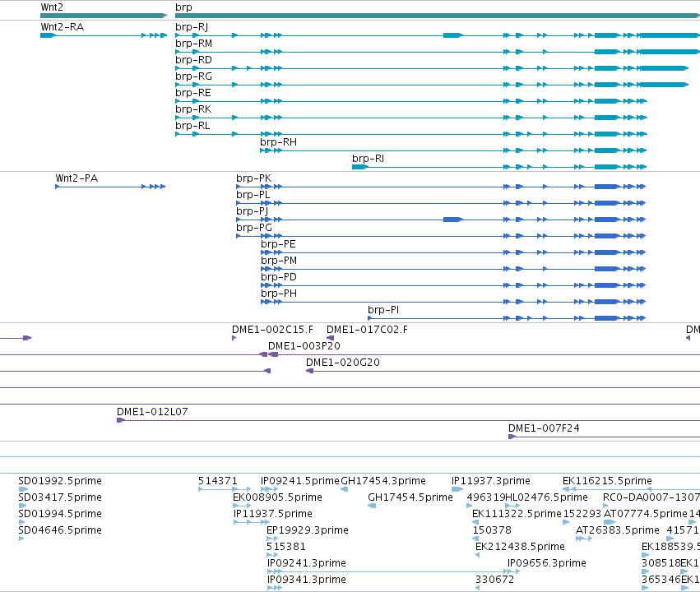Click the AT07774.5prime EST label
Screen dimensions: 700x592
pyautogui.click(x=646, y=514)
